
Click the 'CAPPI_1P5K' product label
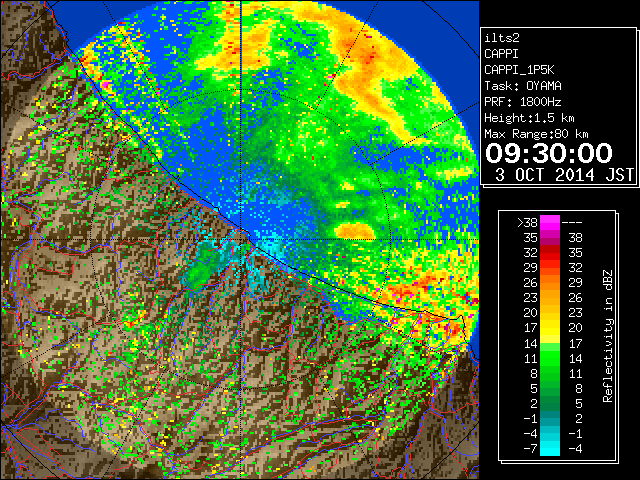[x=519, y=70]
